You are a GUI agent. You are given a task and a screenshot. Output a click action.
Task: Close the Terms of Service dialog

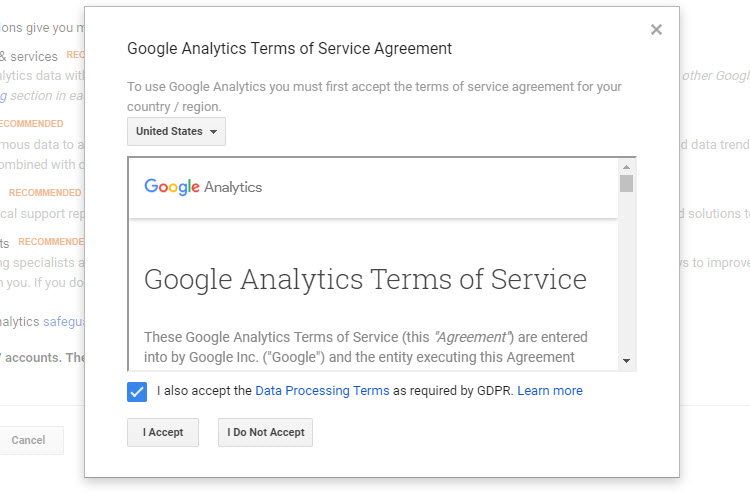(656, 30)
